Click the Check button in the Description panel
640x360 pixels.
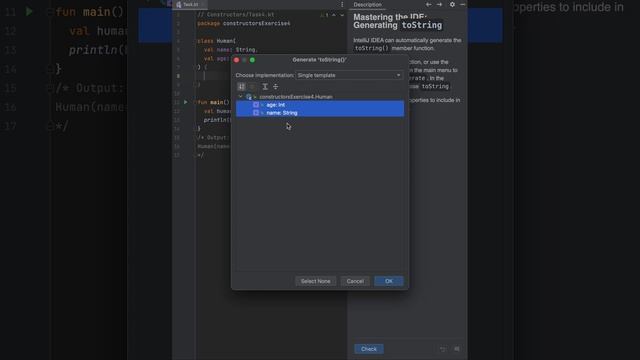(369, 349)
